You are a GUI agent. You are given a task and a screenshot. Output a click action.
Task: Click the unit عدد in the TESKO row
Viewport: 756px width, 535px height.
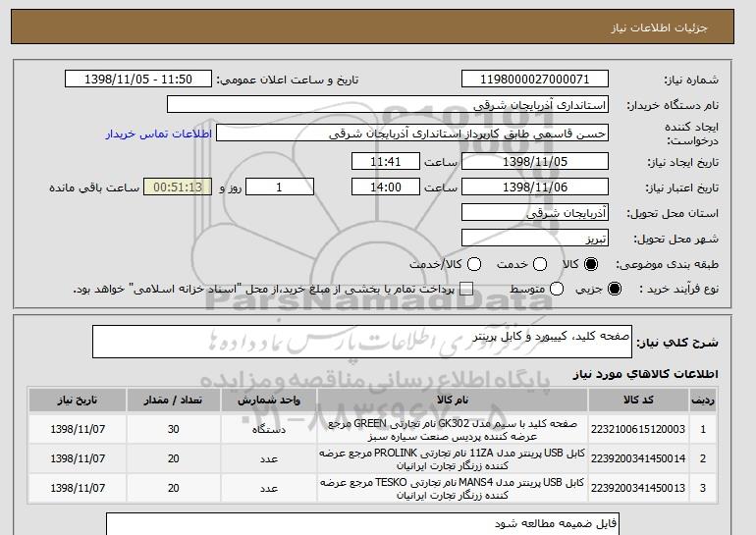click(x=269, y=488)
